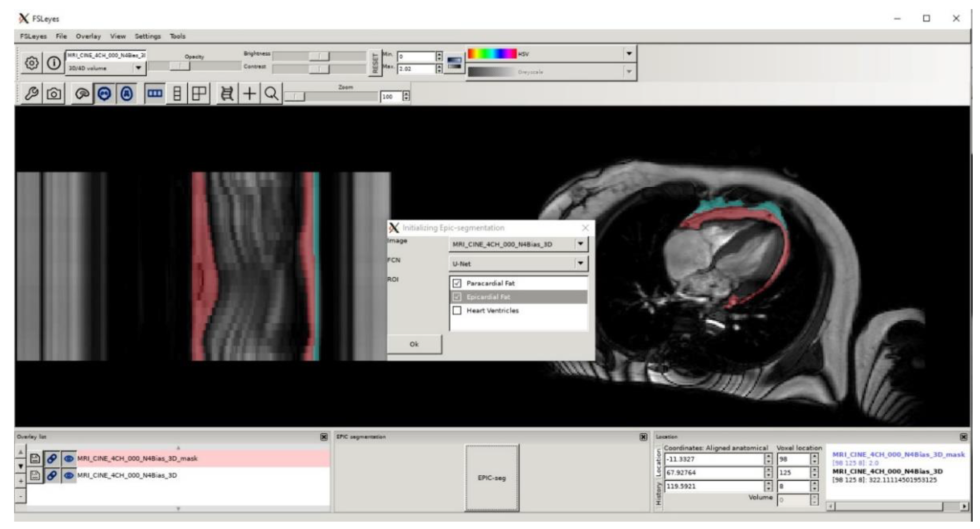This screenshot has width=980, height=529.
Task: Switch to the History tab
Action: pos(658,494)
